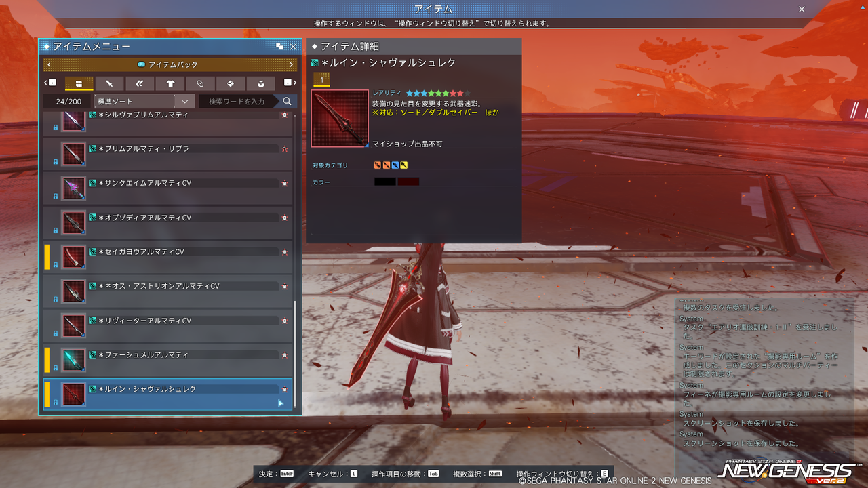
Task: Click サンクエイムアルマティCV weapon thumbnail
Action: [x=73, y=188]
